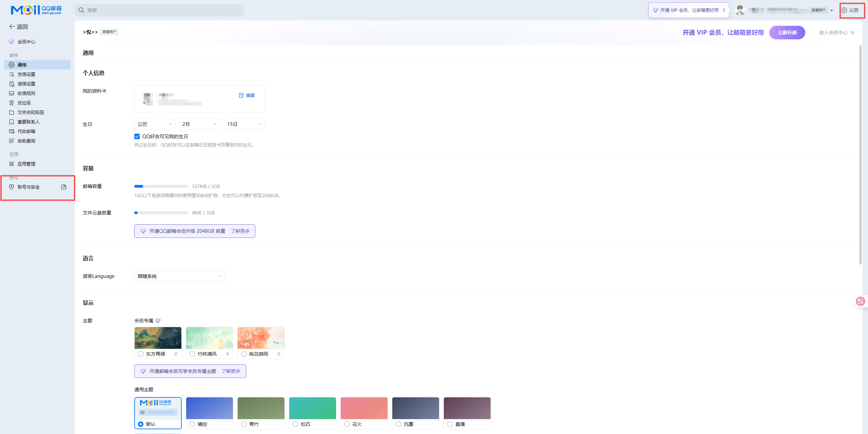Click the settings gear icon at top right
This screenshot has height=434, width=868.
point(844,10)
